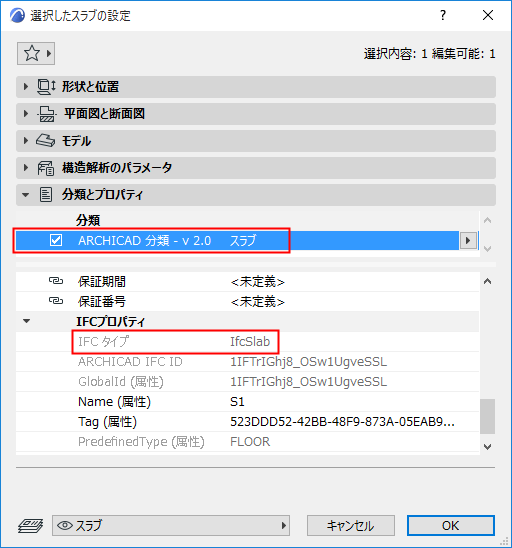Click the 選択内容: 1 編集可能: 1 text
Viewport: 512px width, 548px height.
[430, 54]
